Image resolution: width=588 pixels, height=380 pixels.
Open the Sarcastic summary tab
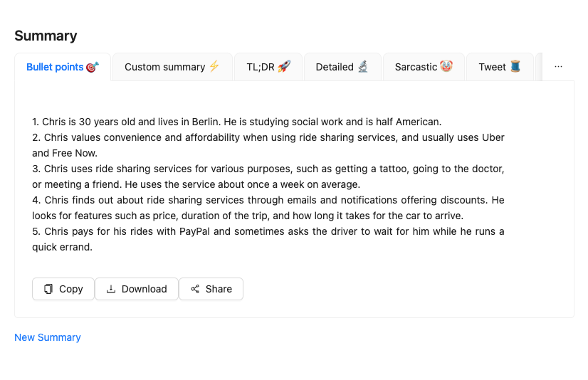tap(416, 67)
